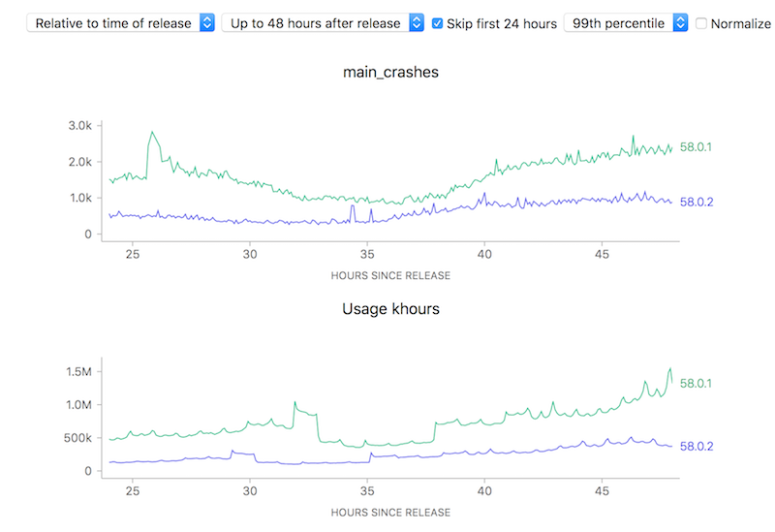
Task: Click the Hours Since Release label under Usage khours
Action: coord(390,512)
